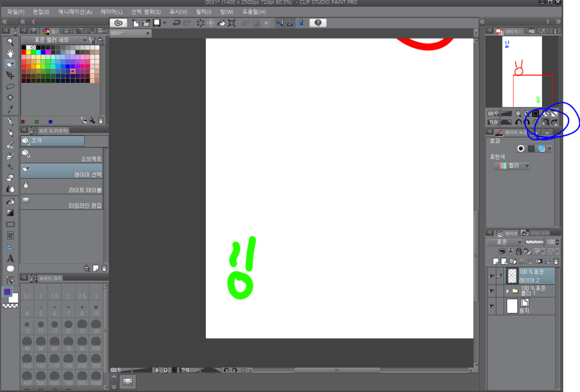
Task: Pick the pure red color swatch
Action: pyautogui.click(x=25, y=52)
